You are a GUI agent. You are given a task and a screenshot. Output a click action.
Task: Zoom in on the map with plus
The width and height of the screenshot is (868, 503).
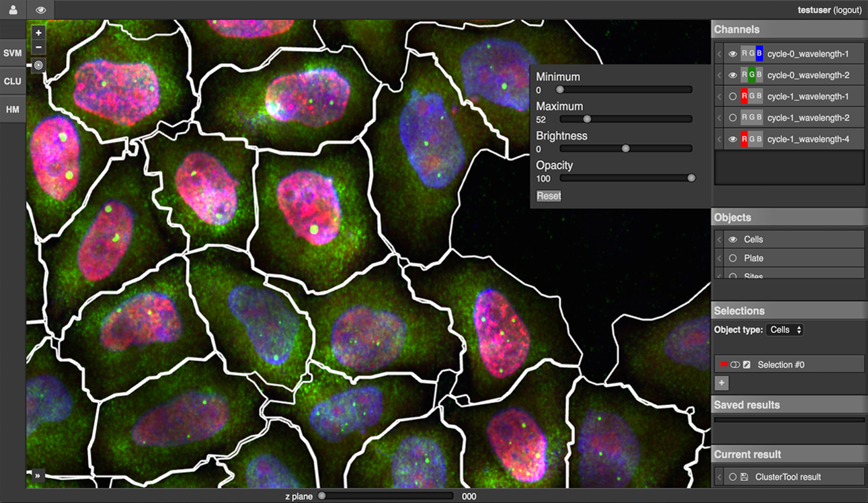(38, 33)
